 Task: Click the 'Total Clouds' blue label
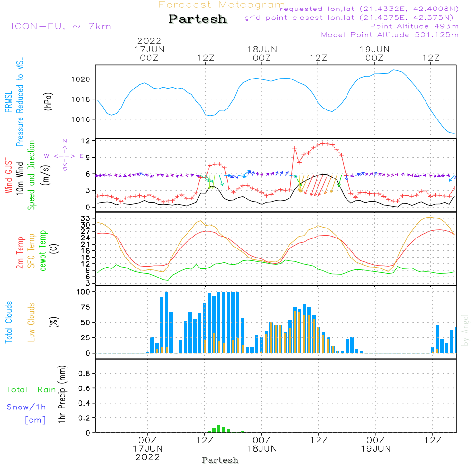tap(9, 322)
